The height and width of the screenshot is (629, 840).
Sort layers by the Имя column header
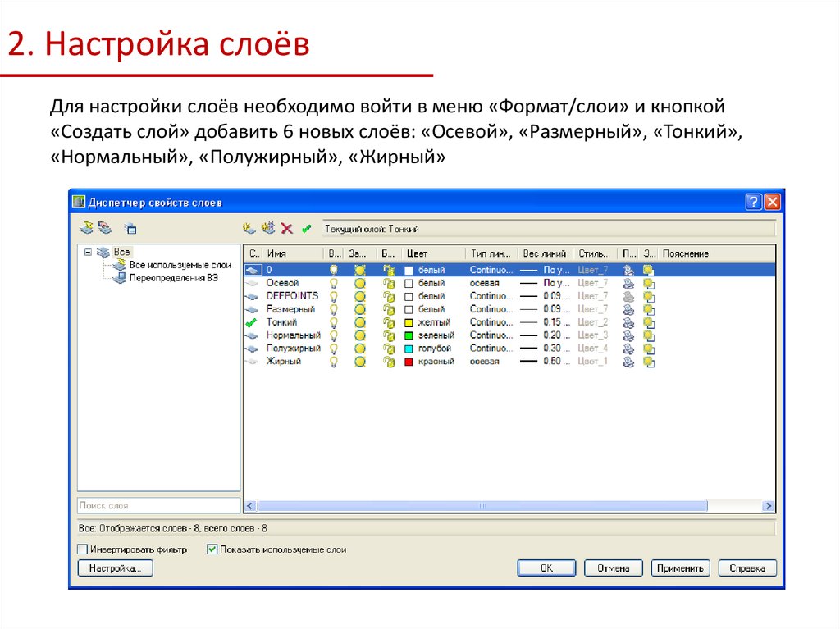coord(292,254)
